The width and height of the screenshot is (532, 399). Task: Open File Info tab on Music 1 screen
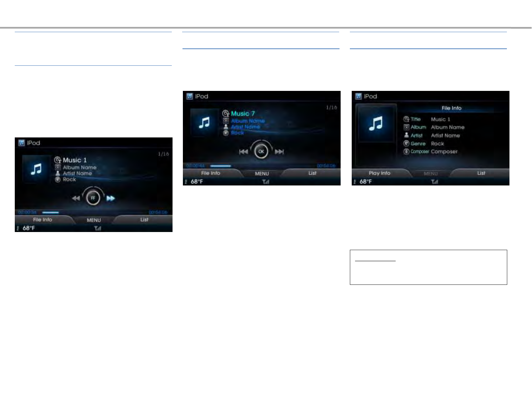(42, 220)
